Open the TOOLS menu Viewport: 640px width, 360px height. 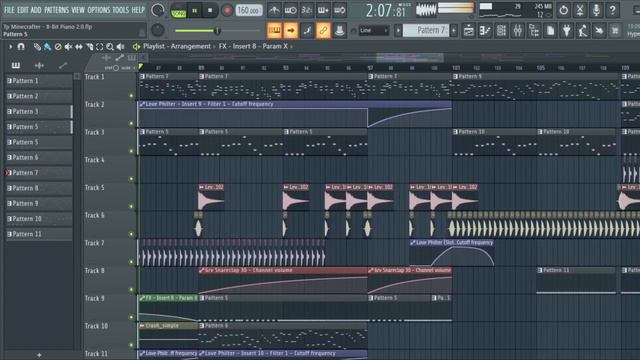pyautogui.click(x=120, y=10)
